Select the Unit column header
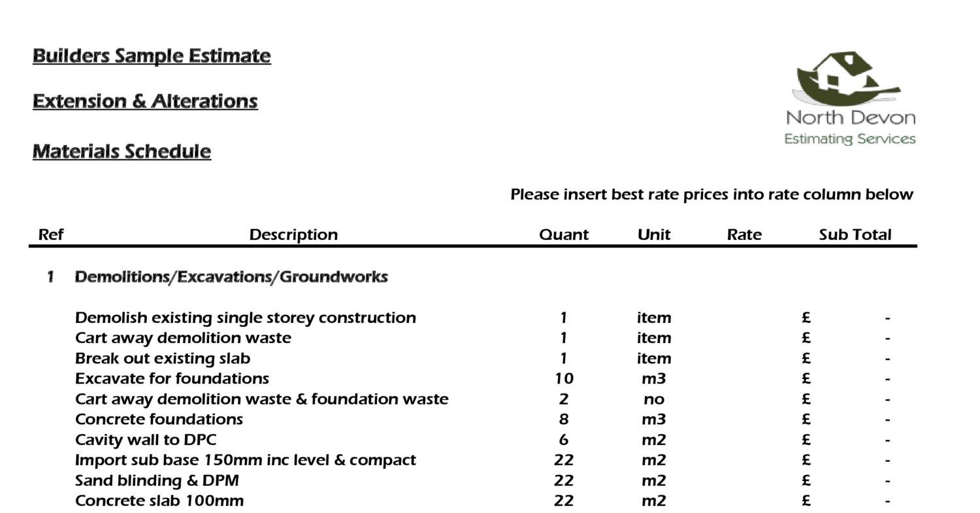980x513 pixels. click(653, 235)
